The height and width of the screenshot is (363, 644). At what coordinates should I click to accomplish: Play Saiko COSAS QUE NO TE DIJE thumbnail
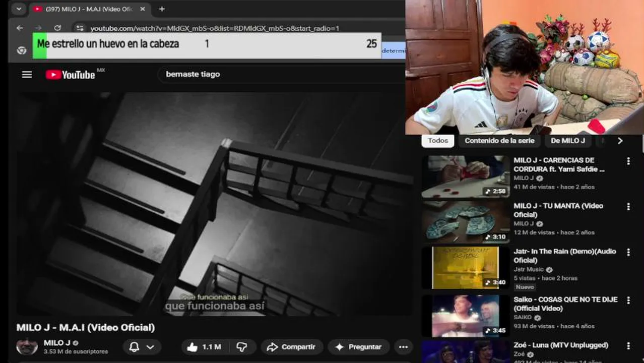click(466, 316)
